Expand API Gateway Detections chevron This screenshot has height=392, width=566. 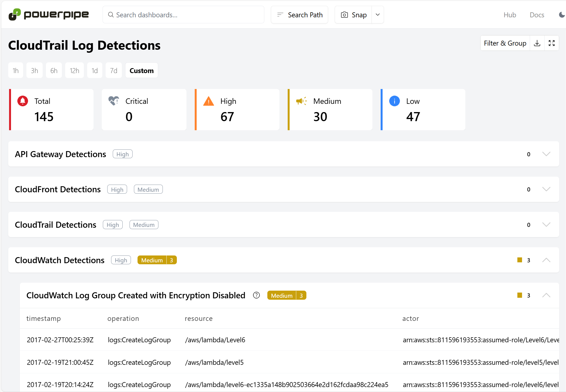[546, 154]
